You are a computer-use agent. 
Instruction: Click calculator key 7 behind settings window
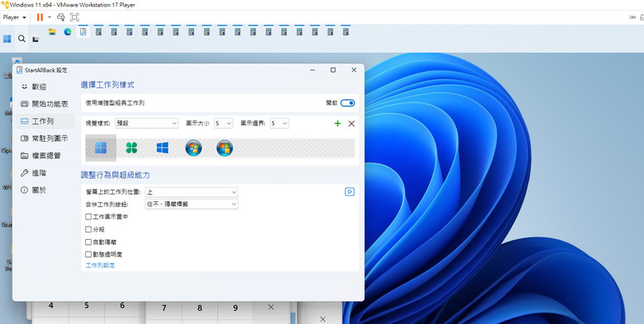point(163,308)
